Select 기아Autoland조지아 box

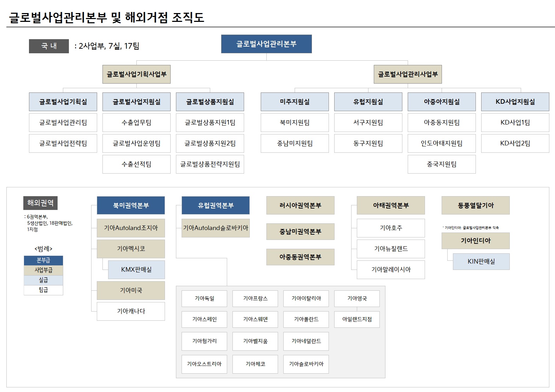131,228
